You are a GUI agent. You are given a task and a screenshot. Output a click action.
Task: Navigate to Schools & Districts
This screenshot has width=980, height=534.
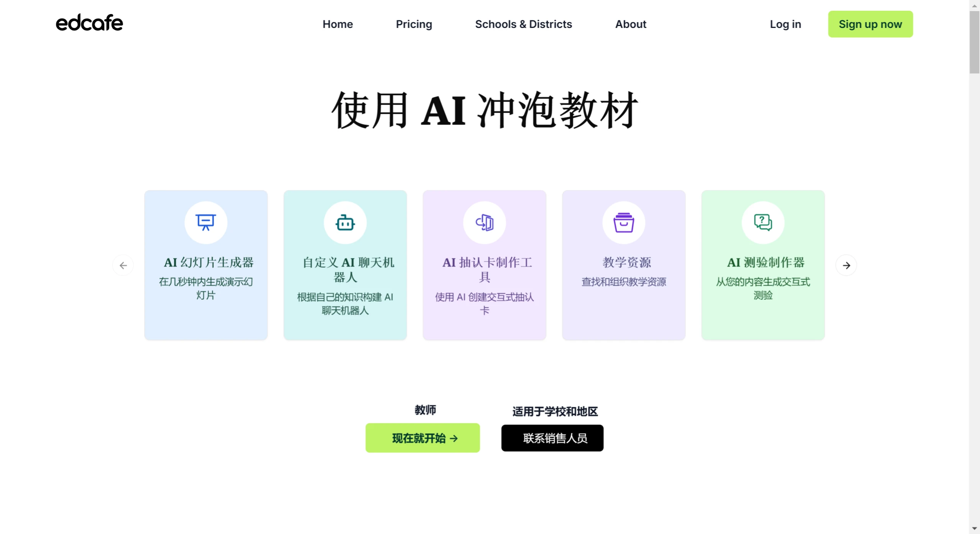point(523,24)
